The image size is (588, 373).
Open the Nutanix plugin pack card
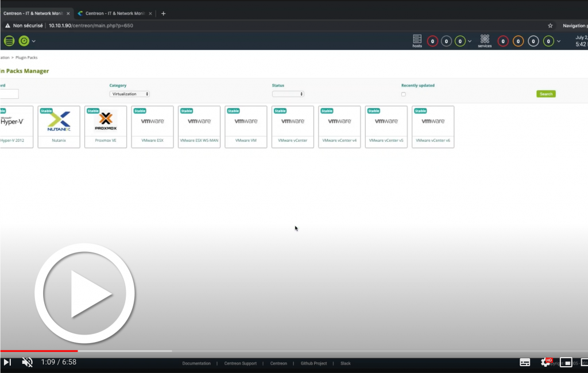tap(59, 127)
